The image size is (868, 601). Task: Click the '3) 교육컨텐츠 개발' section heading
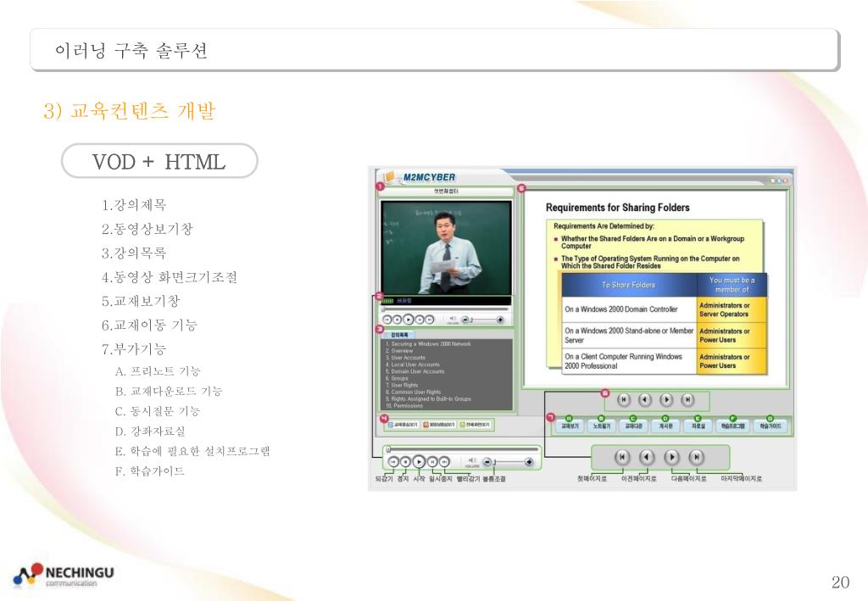pyautogui.click(x=130, y=111)
